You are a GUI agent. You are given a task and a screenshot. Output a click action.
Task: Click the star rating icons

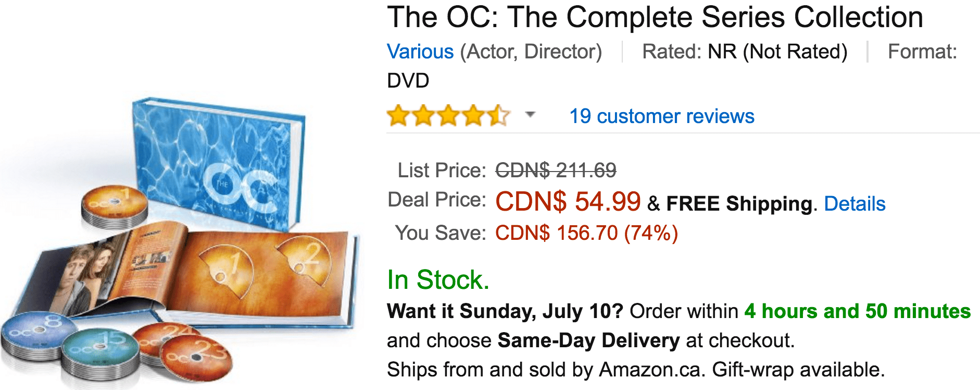[448, 115]
